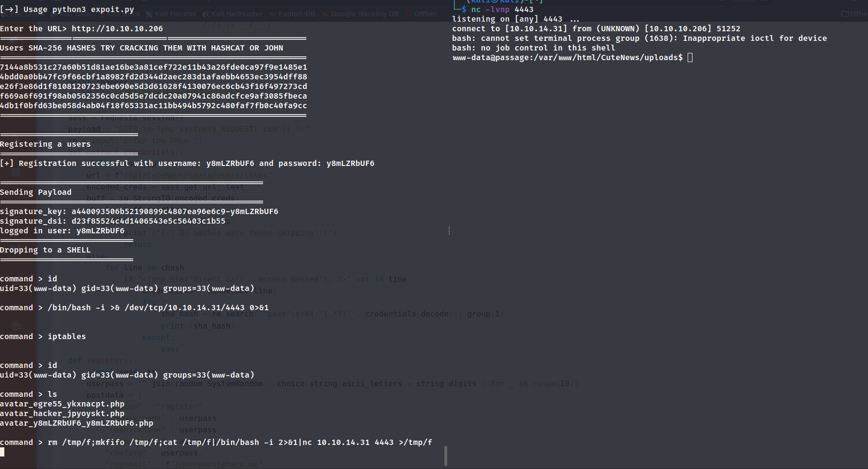Click the signature_key value line
The width and height of the screenshot is (868, 469).
[139, 211]
